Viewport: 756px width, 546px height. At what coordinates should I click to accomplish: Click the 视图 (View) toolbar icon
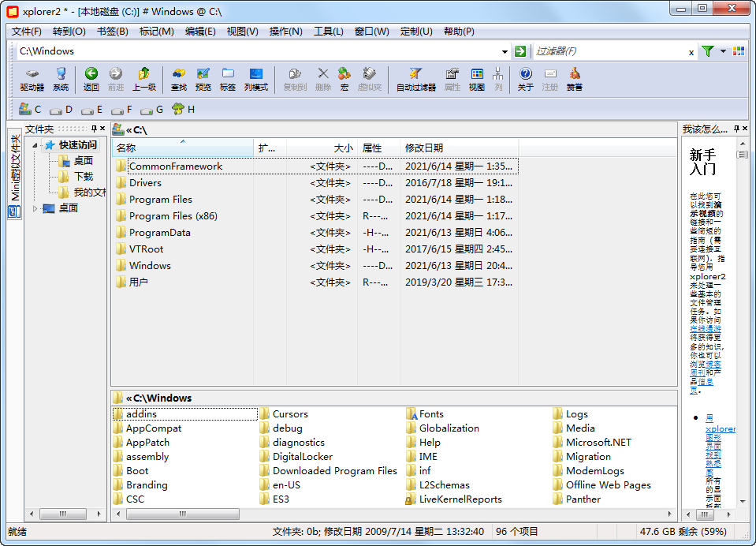(477, 80)
